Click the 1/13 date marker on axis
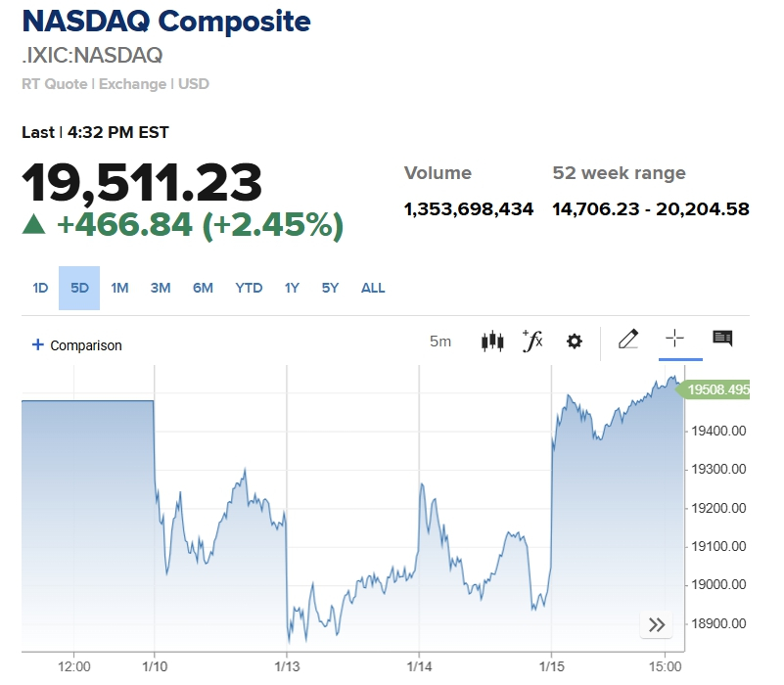The height and width of the screenshot is (685, 784). (x=287, y=666)
